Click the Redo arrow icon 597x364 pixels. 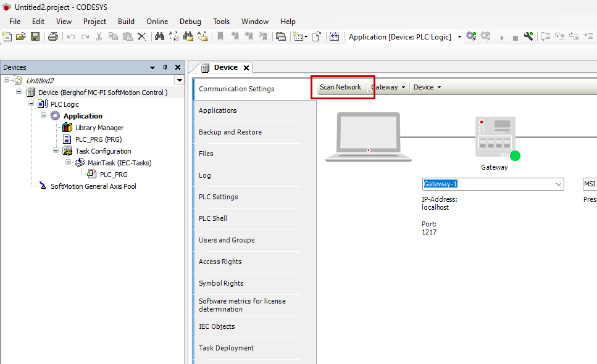[85, 36]
